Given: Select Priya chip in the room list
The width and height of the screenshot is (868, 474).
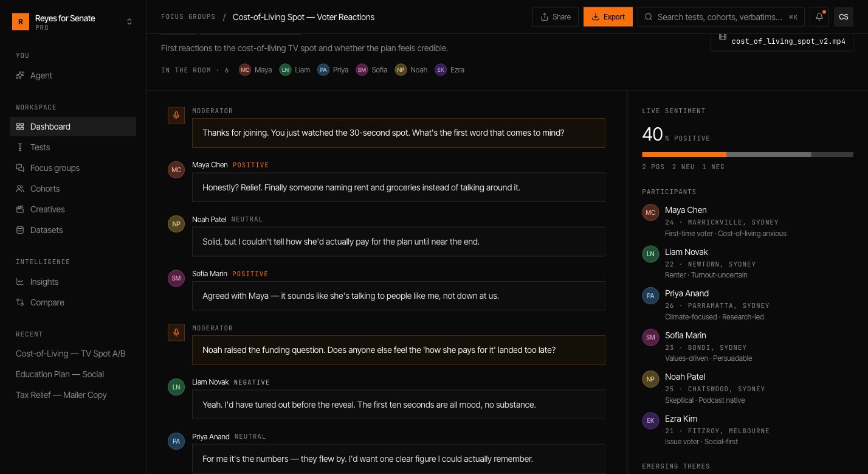Looking at the screenshot, I should 333,70.
